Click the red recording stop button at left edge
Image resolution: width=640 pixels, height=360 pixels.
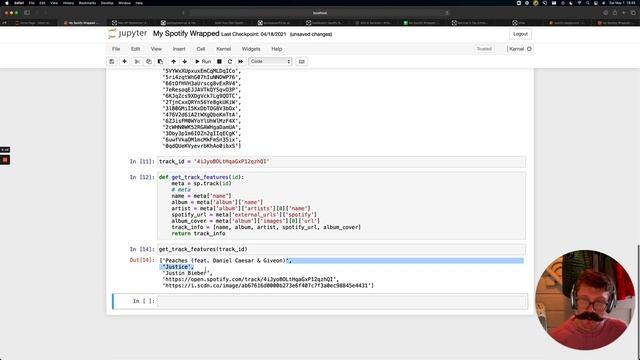click(x=5, y=160)
